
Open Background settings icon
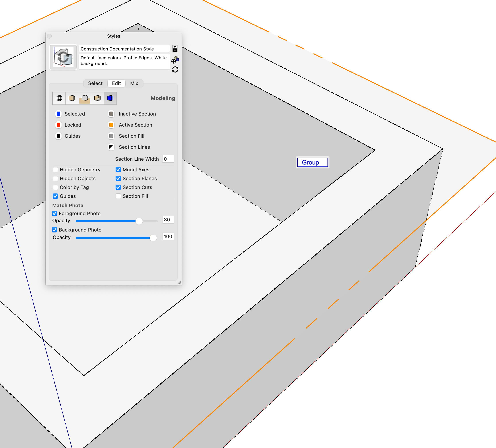(x=84, y=98)
